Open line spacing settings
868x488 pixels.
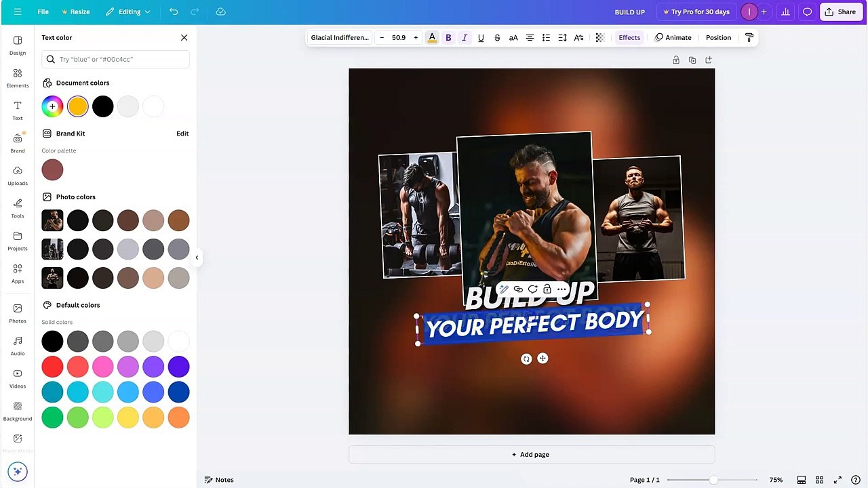562,37
